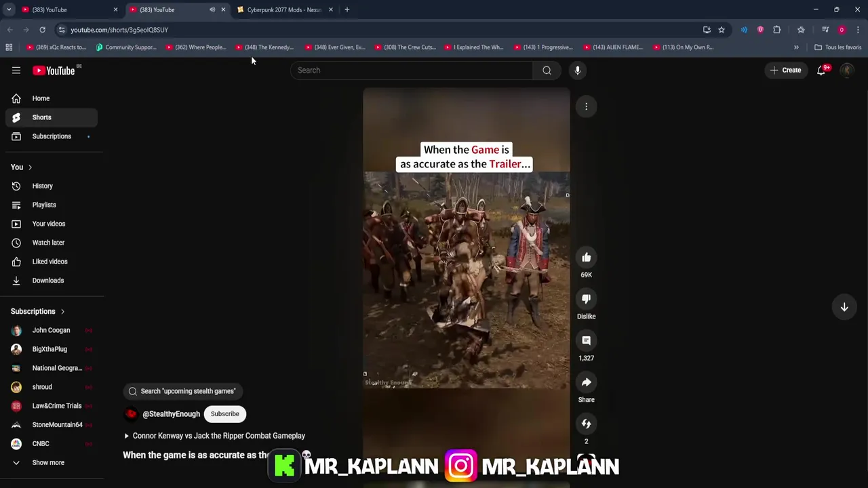Expand the You section
Image resolution: width=868 pixels, height=488 pixels.
tap(21, 167)
